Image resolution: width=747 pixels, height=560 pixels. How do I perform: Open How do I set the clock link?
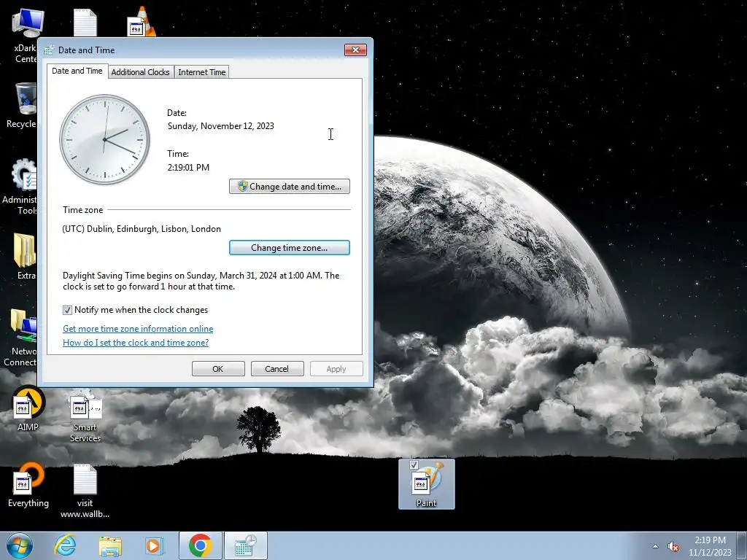[136, 343]
